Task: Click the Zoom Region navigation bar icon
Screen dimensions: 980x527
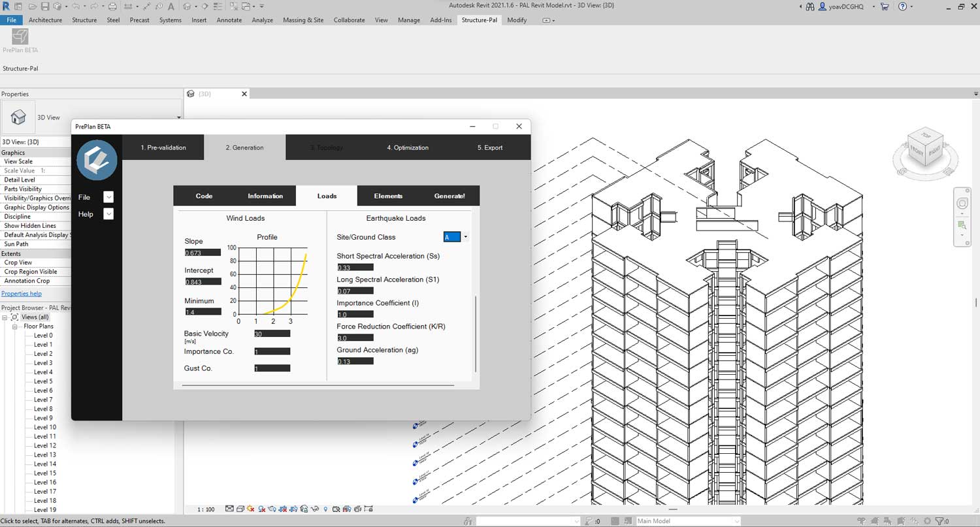Action: point(962,225)
